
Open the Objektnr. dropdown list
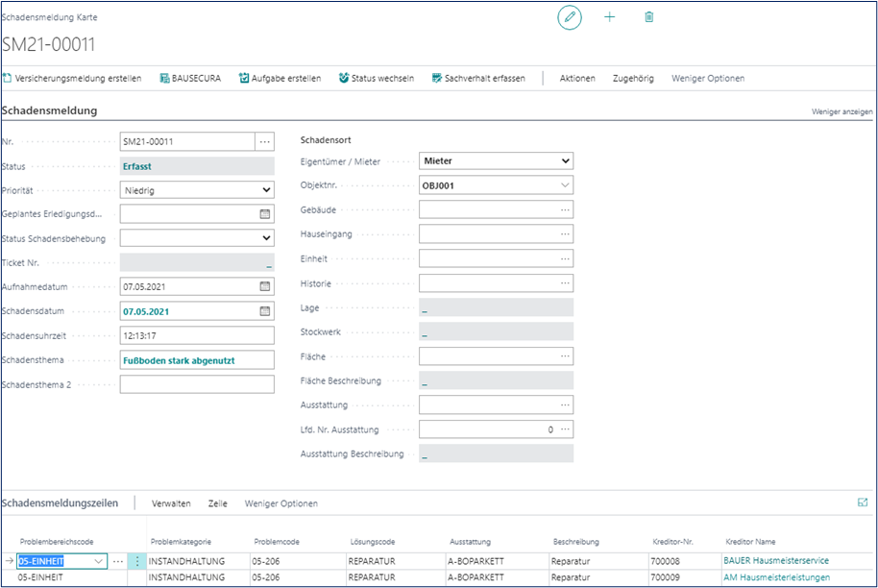coord(564,185)
